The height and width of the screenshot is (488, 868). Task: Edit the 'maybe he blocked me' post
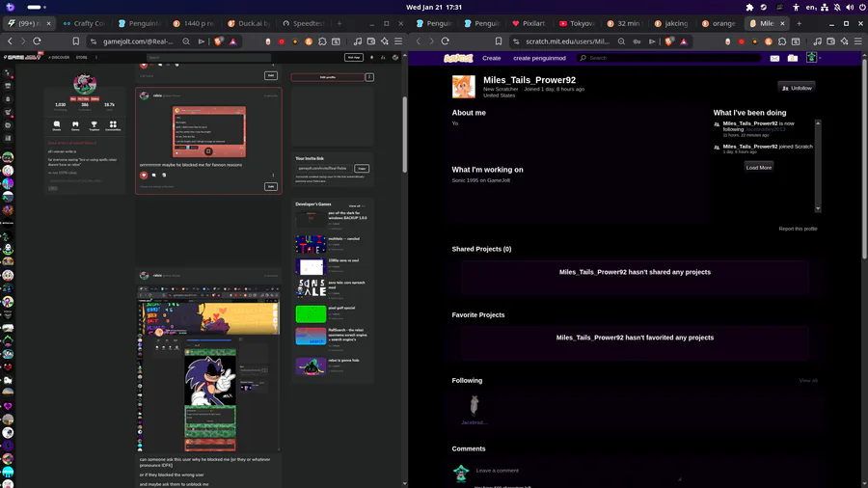(x=271, y=186)
